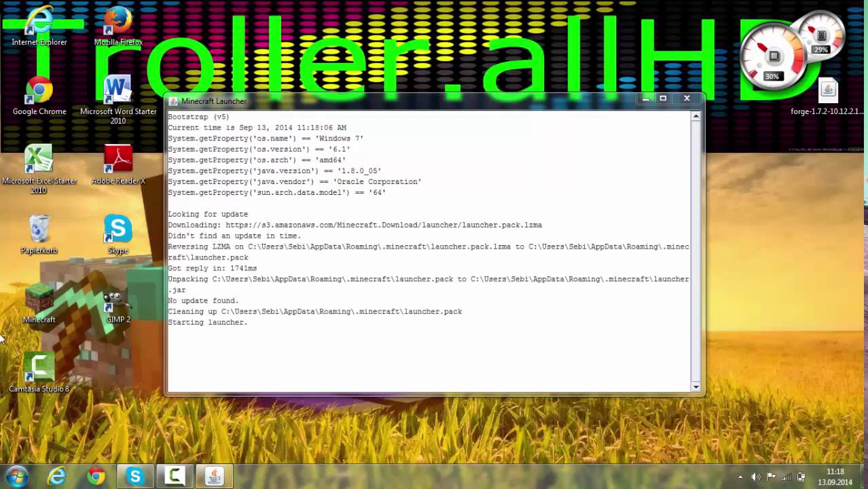
Task: Click the power battery tray icon
Action: tap(801, 477)
